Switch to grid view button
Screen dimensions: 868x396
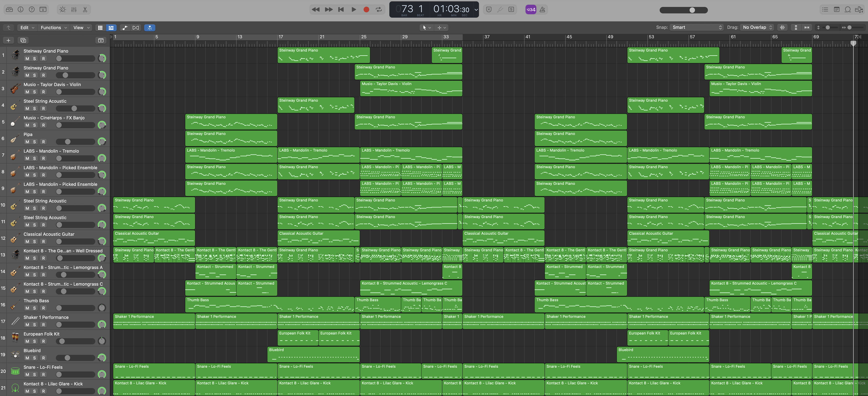(x=100, y=28)
